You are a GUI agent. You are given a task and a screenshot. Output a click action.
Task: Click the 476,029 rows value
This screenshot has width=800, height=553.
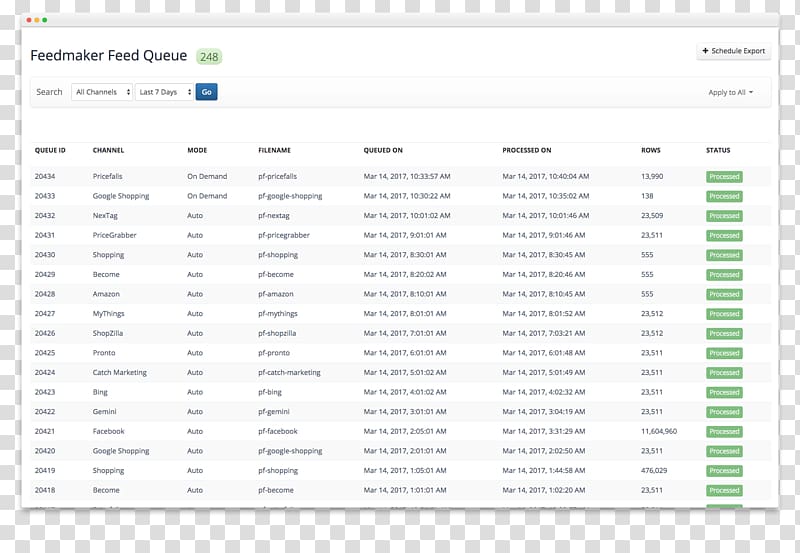654,470
